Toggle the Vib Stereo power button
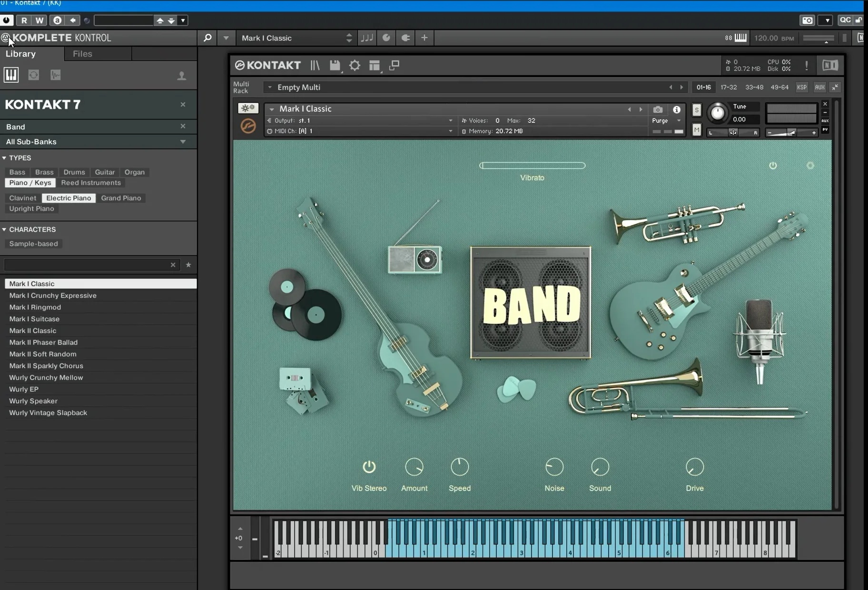The height and width of the screenshot is (590, 868). (x=369, y=467)
